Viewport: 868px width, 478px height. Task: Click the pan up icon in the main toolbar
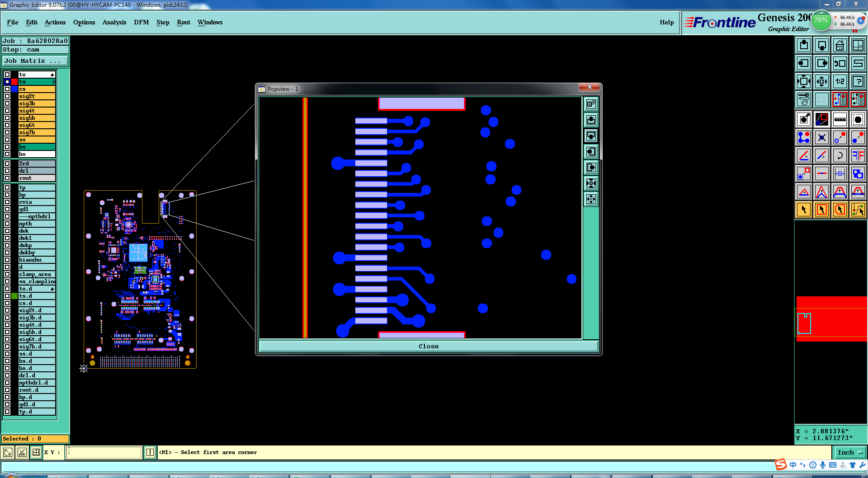pyautogui.click(x=804, y=45)
